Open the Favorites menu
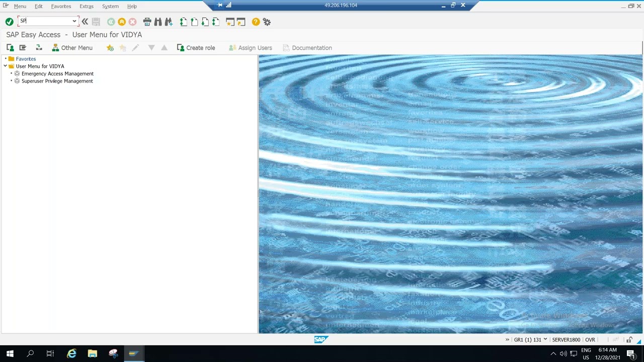Screen dimensions: 644x362 click(x=61, y=6)
